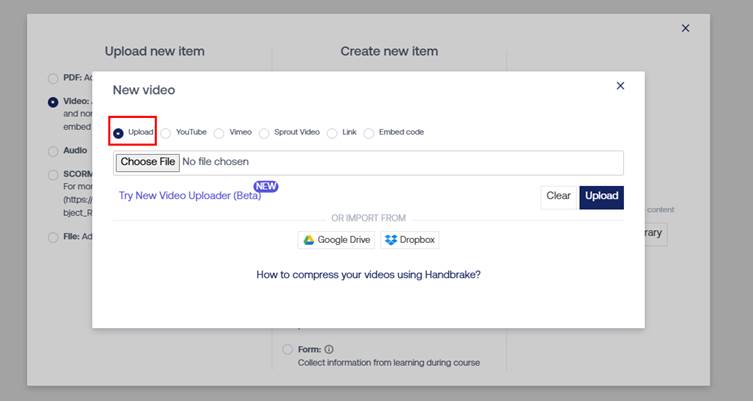Open Handbrake video compression guide link

(368, 274)
